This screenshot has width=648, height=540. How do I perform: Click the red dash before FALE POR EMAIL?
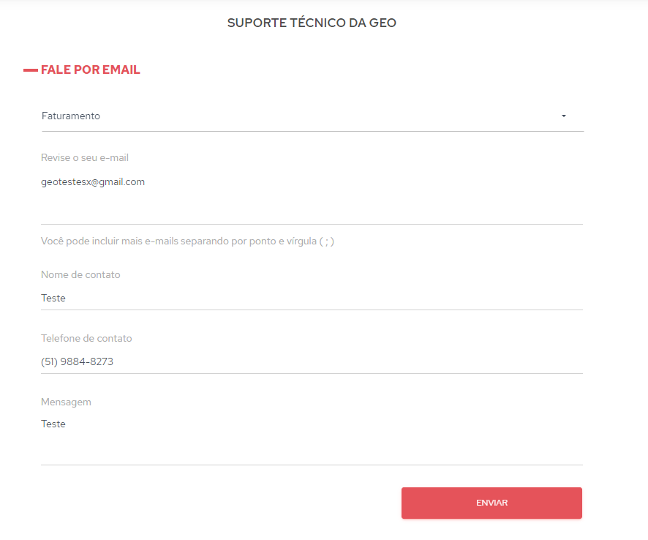[x=30, y=70]
